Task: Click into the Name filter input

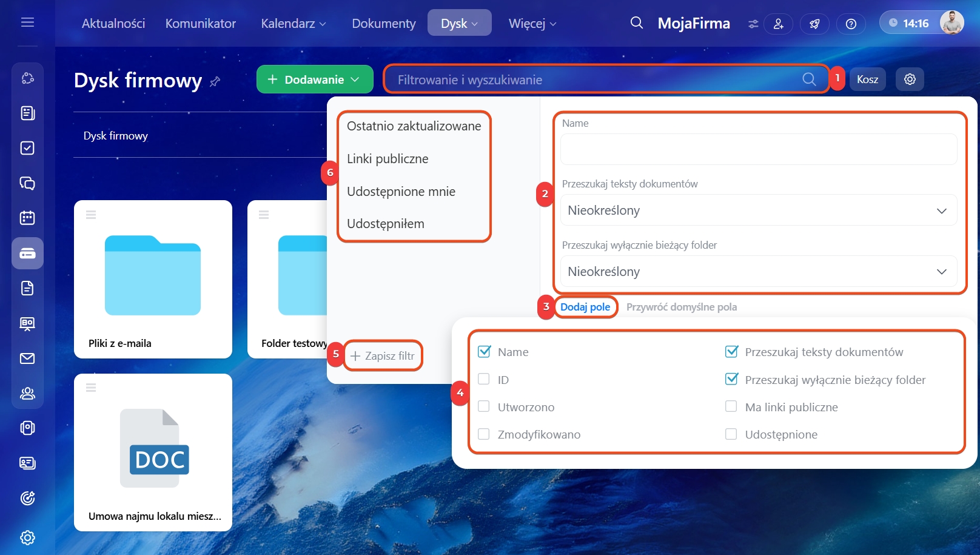Action: click(759, 149)
